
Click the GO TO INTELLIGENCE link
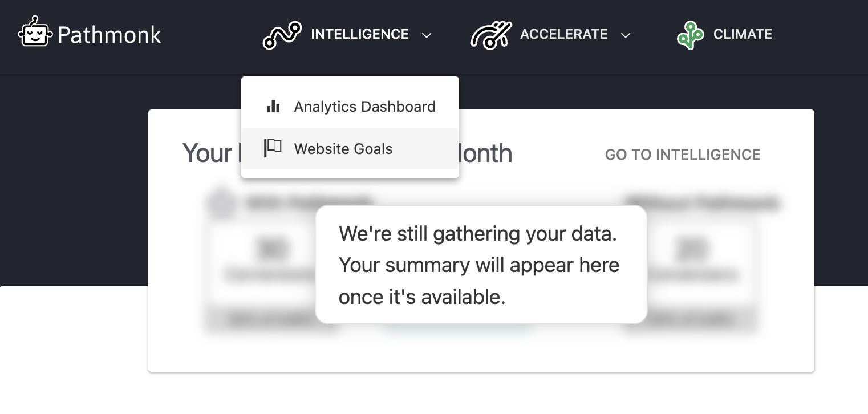point(683,155)
